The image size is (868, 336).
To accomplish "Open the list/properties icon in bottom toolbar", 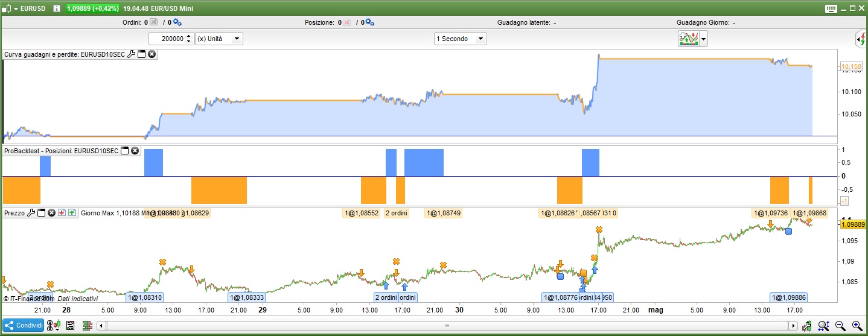I will (71, 326).
